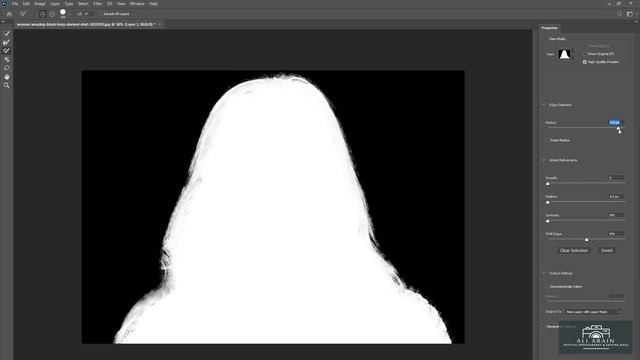Collapse the Global Refinements section
This screenshot has width=640, height=360.
click(544, 160)
